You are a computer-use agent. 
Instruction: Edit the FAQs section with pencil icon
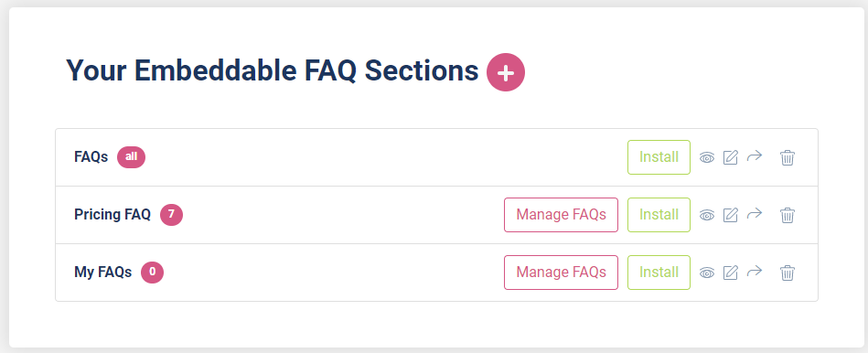tap(731, 157)
